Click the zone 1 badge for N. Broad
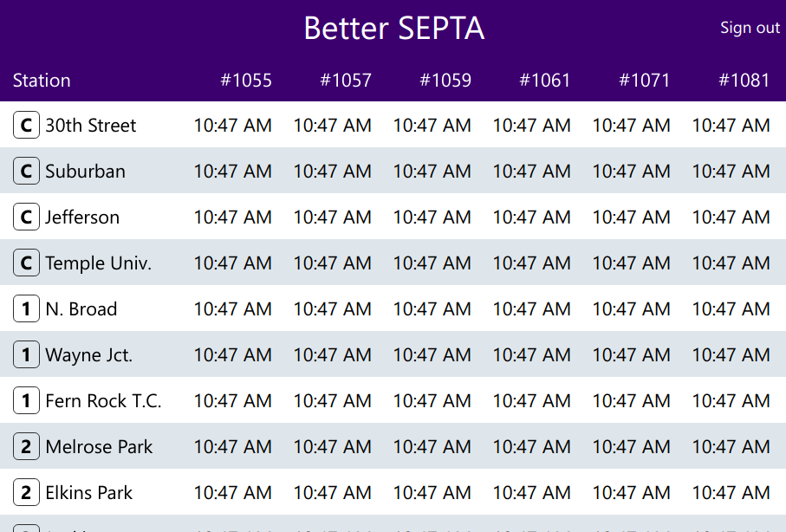 [26, 309]
